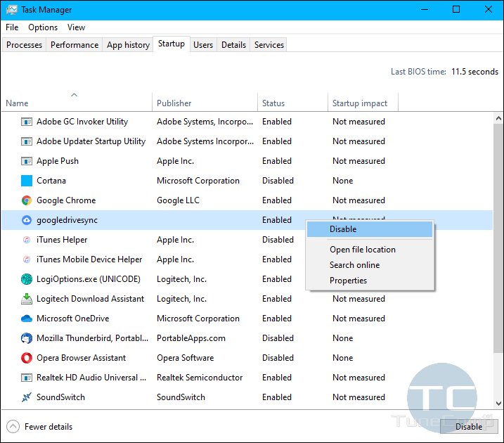Sort by the Name column header

[77, 103]
